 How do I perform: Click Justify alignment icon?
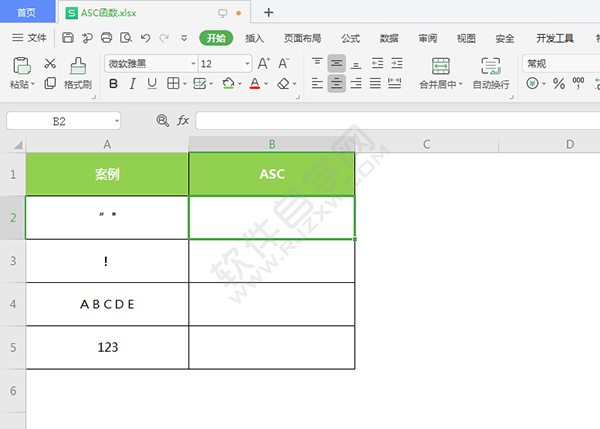click(x=375, y=83)
